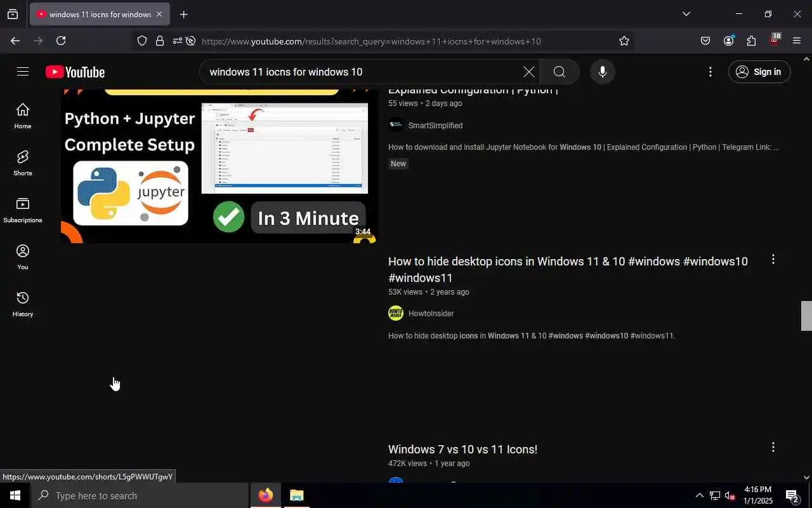The width and height of the screenshot is (812, 508).
Task: Open the clock showing 4:16 PM
Action: 758,495
